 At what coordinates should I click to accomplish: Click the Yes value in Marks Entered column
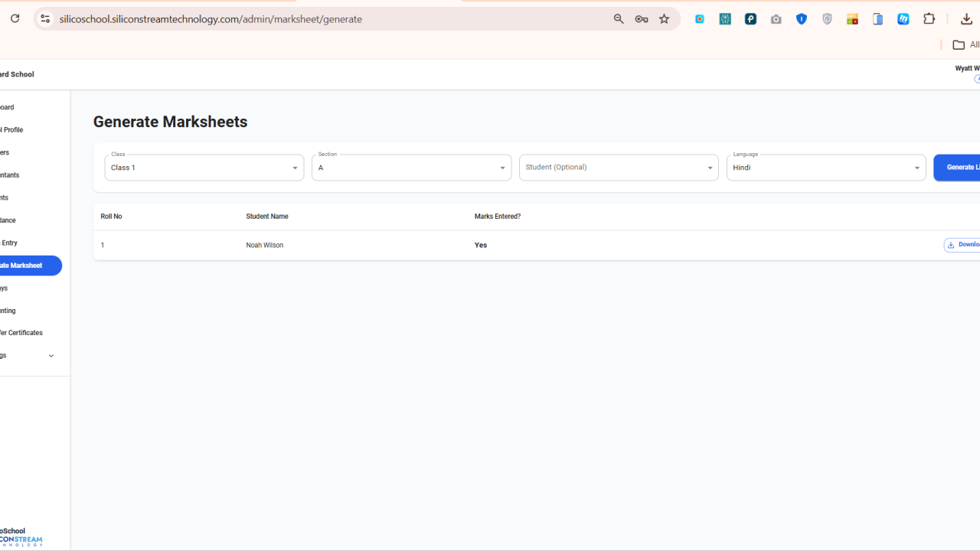pyautogui.click(x=481, y=246)
